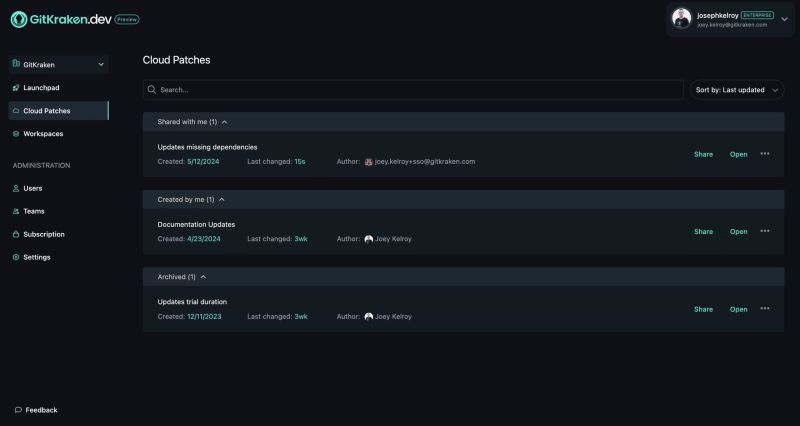The width and height of the screenshot is (800, 426).
Task: Click the GitKraken.dev logo icon
Action: click(x=19, y=19)
